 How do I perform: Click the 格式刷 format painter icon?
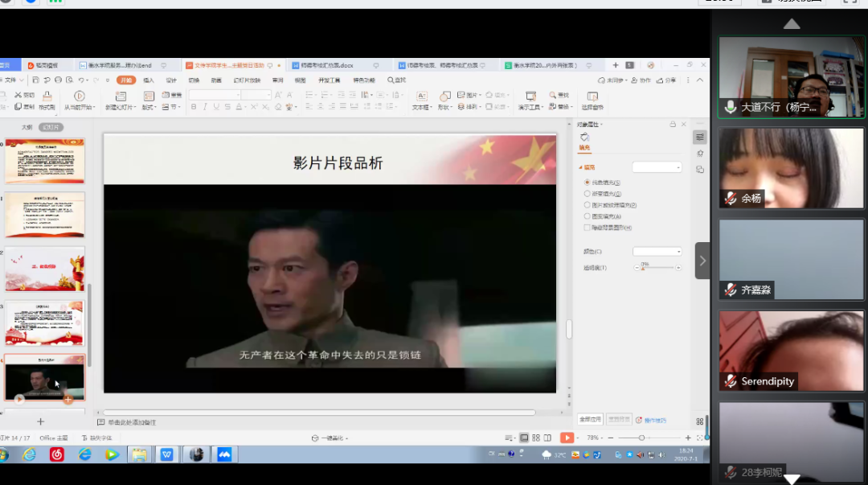pos(47,97)
